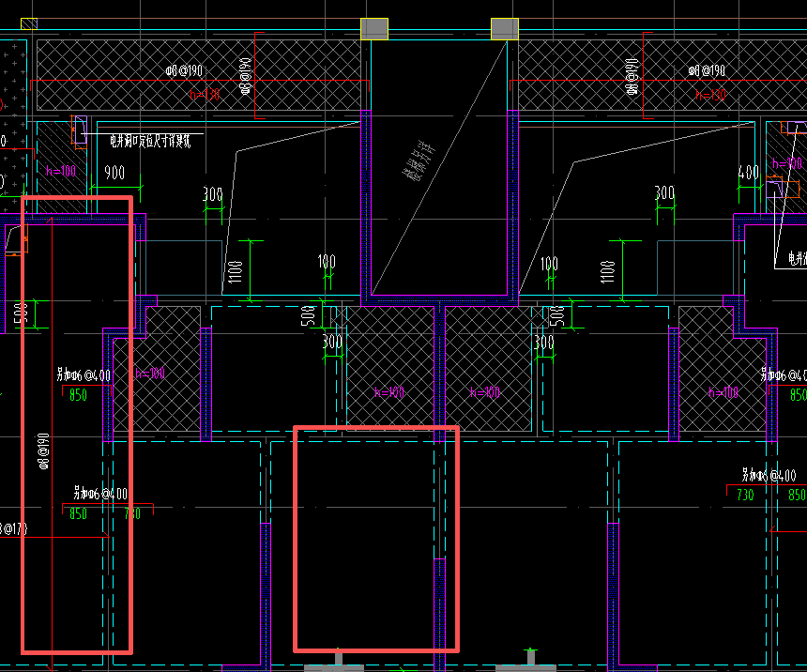
Task: Click h=100 in hatched area right of center wall
Action: (485, 392)
